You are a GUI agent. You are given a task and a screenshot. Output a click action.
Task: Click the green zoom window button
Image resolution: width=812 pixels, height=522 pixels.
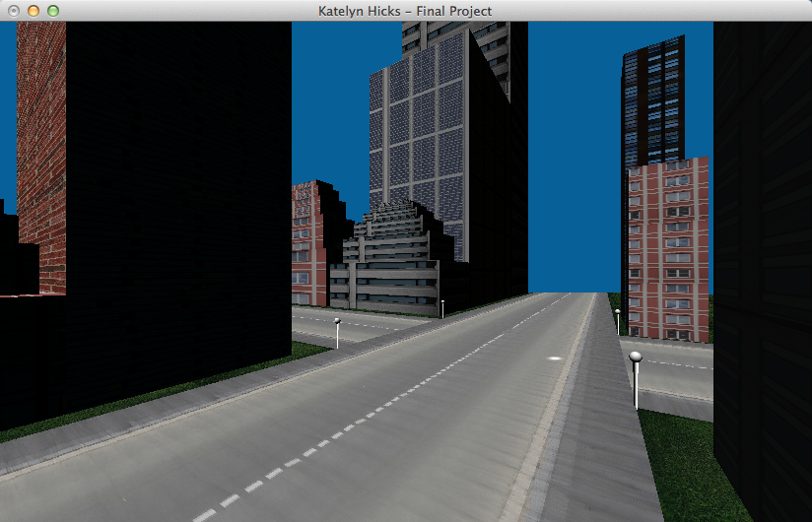pyautogui.click(x=53, y=11)
